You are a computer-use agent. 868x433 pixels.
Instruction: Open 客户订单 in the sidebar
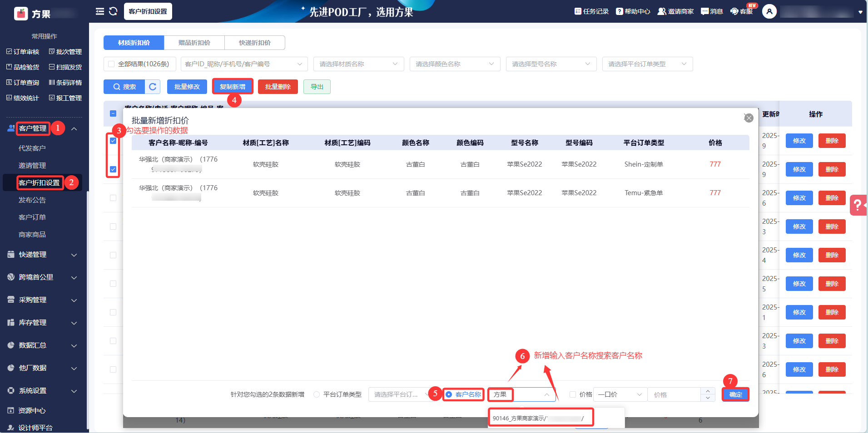[32, 217]
